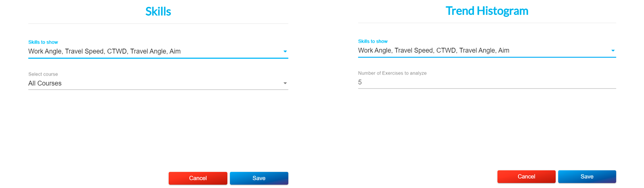644x188 pixels.
Task: Click the divider line below Trend Histogram heading
Action: pos(487,23)
